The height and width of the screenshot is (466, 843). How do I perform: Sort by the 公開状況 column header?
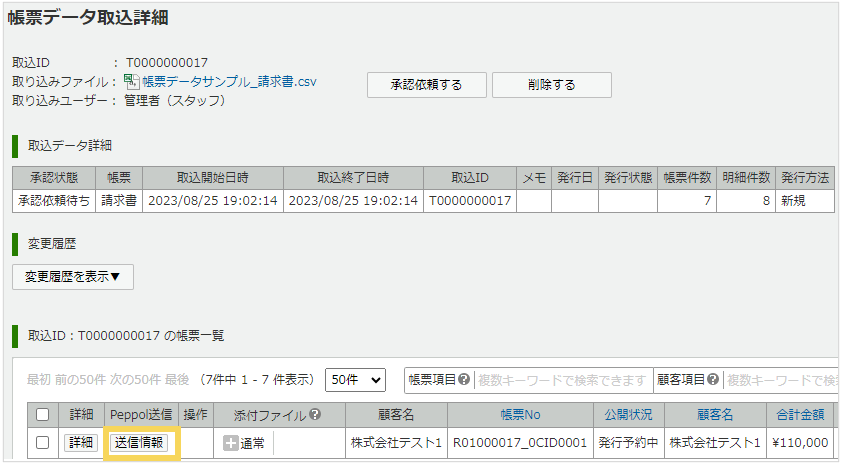pyautogui.click(x=628, y=415)
